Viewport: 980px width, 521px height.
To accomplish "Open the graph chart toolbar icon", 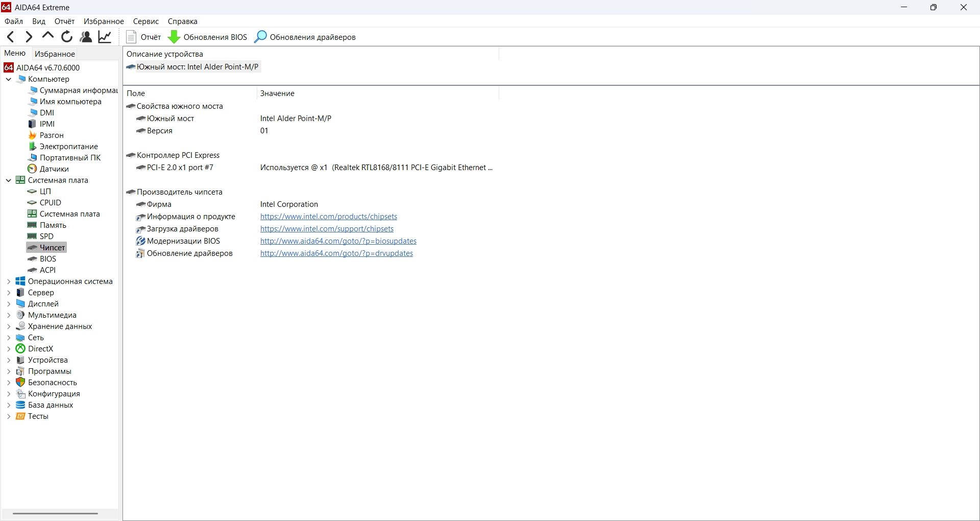I will [x=105, y=37].
